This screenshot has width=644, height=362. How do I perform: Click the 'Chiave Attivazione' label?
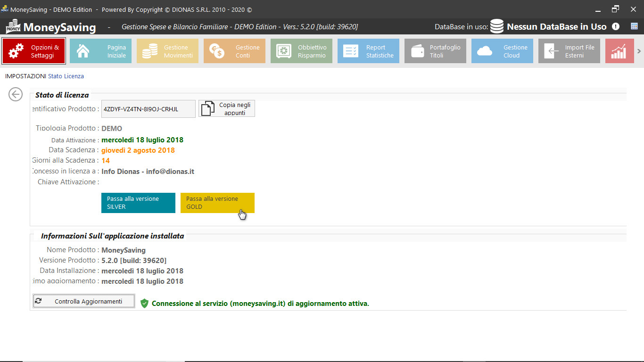pos(68,182)
